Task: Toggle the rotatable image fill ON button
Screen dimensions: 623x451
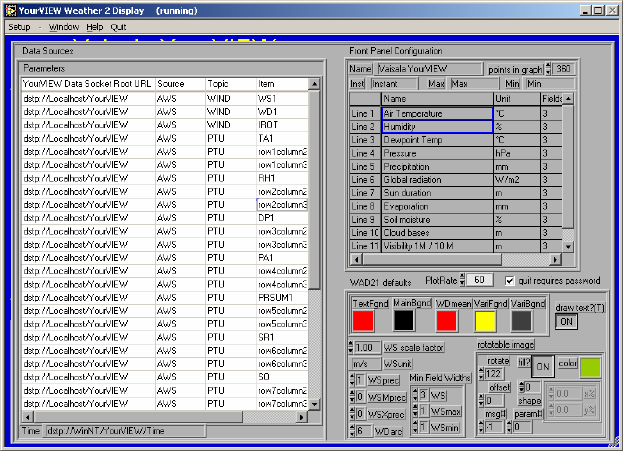Action: tap(543, 366)
